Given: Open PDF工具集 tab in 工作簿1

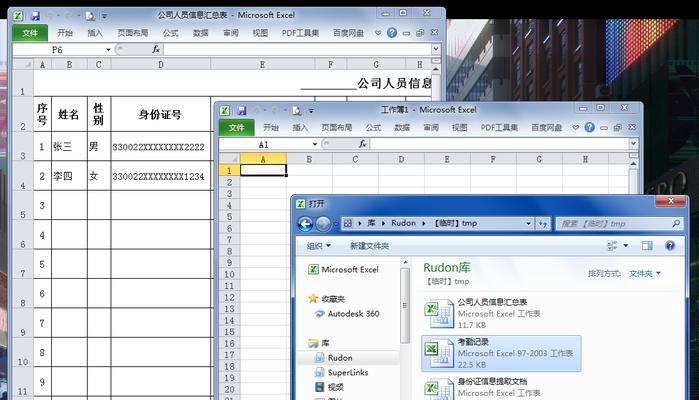Looking at the screenshot, I should pos(499,128).
